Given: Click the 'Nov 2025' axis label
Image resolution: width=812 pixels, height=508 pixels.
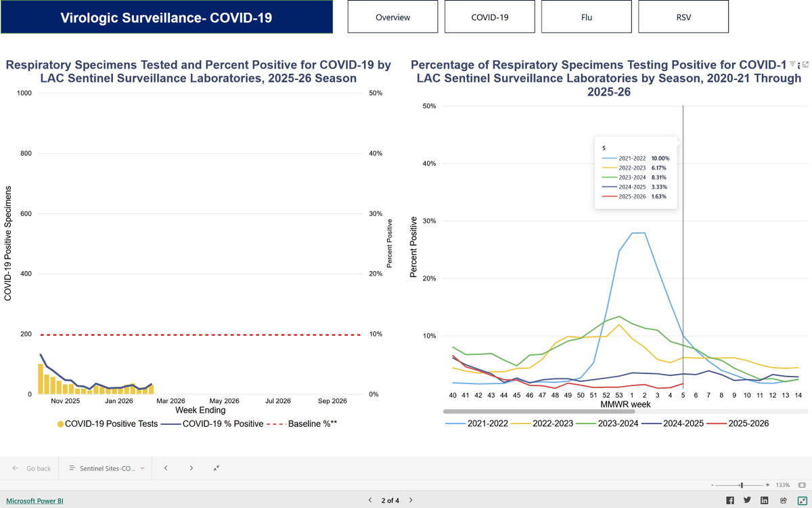Looking at the screenshot, I should click(66, 401).
